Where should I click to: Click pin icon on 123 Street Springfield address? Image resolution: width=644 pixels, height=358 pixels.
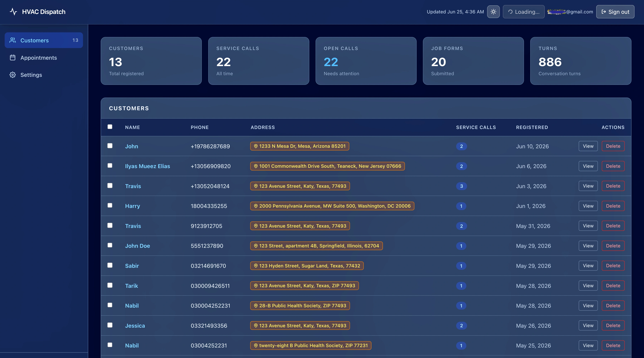tap(256, 246)
